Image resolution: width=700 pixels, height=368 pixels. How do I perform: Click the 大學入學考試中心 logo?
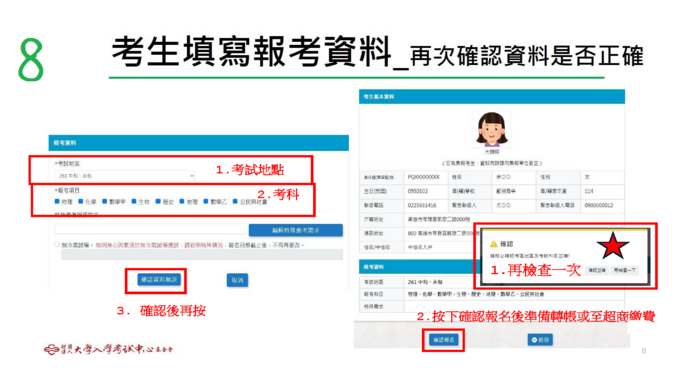pyautogui.click(x=108, y=349)
